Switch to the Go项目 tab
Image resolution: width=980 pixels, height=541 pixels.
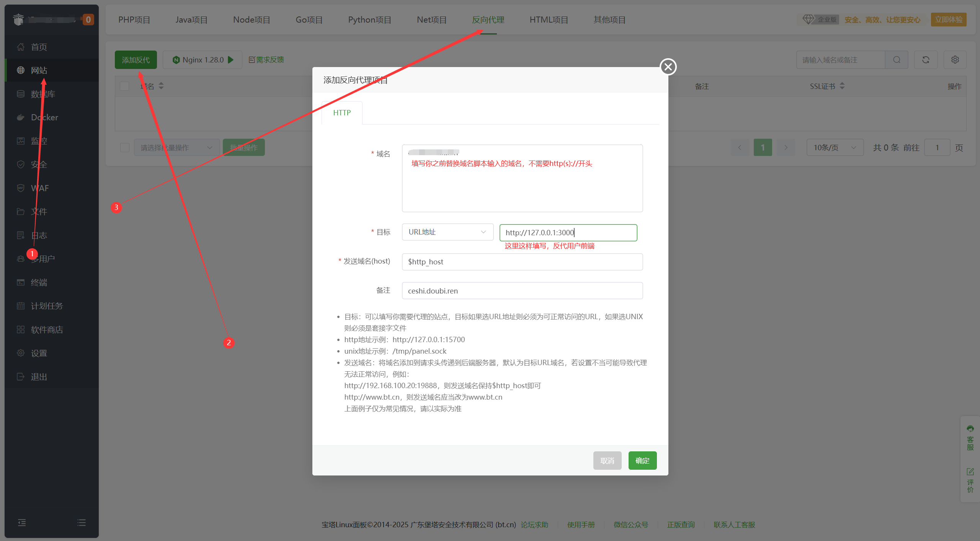tap(309, 20)
